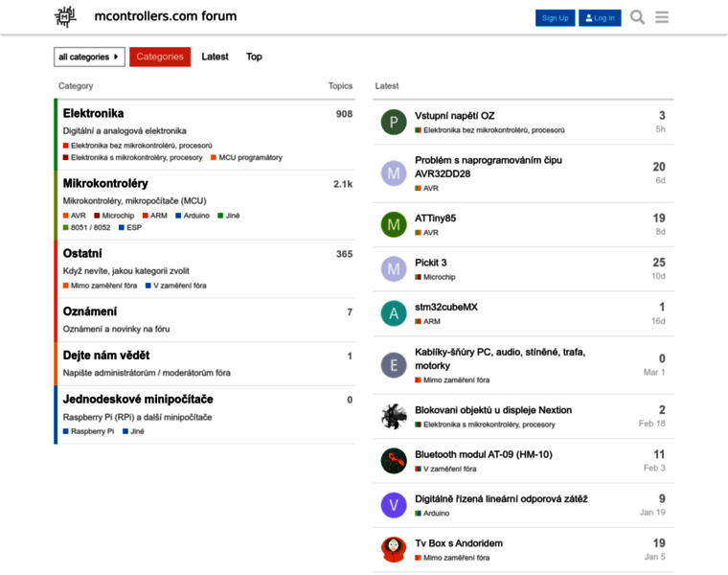This screenshot has height=575, width=728.
Task: Open topic stm32cubeMX
Action: 445,307
